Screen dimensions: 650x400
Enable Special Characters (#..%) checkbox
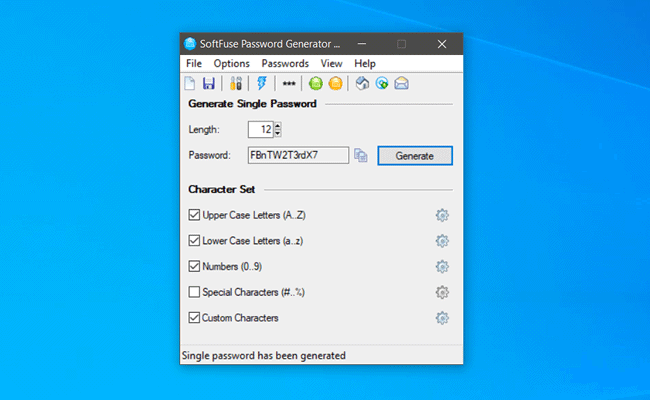[x=194, y=292]
